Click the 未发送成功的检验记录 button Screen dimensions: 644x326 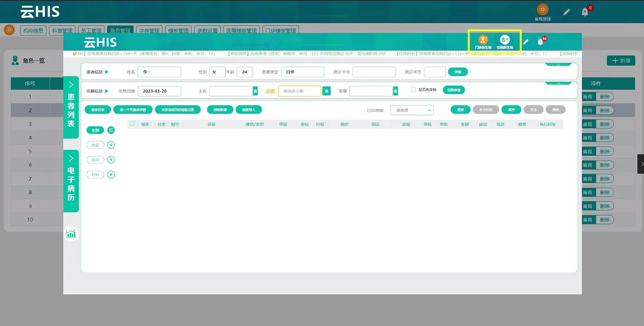[x=178, y=110]
